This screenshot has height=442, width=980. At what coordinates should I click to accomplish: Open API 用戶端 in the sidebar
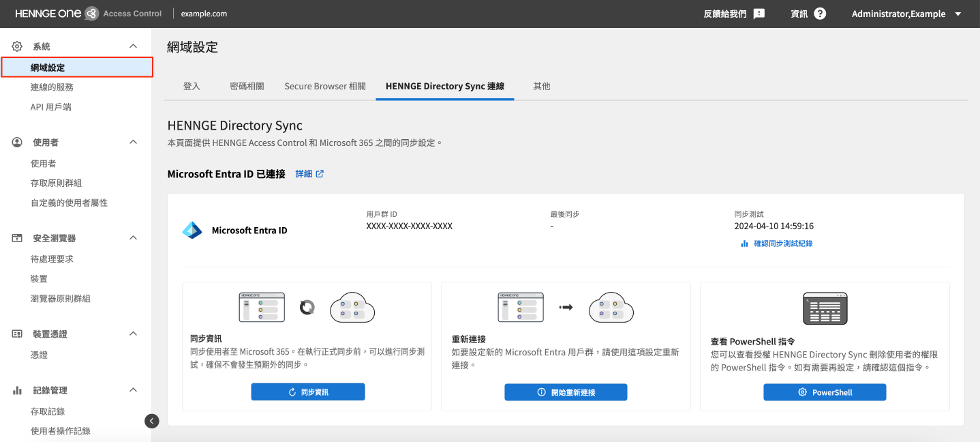[x=50, y=107]
